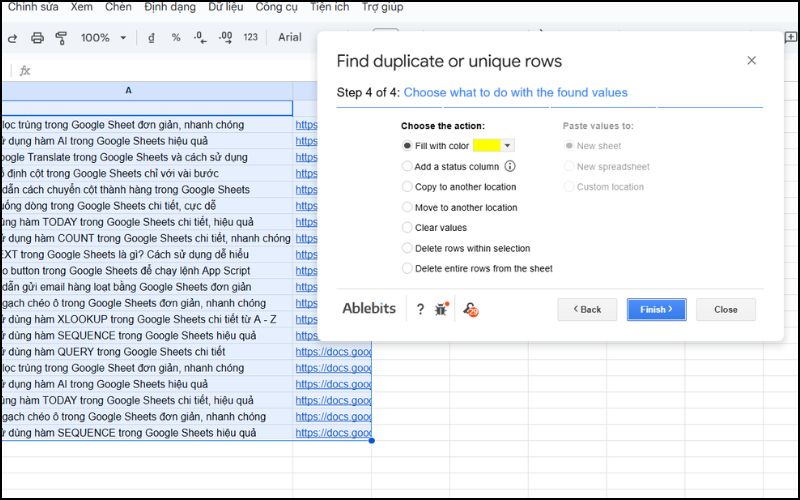Click the bug report icon
800x500 pixels.
click(443, 309)
